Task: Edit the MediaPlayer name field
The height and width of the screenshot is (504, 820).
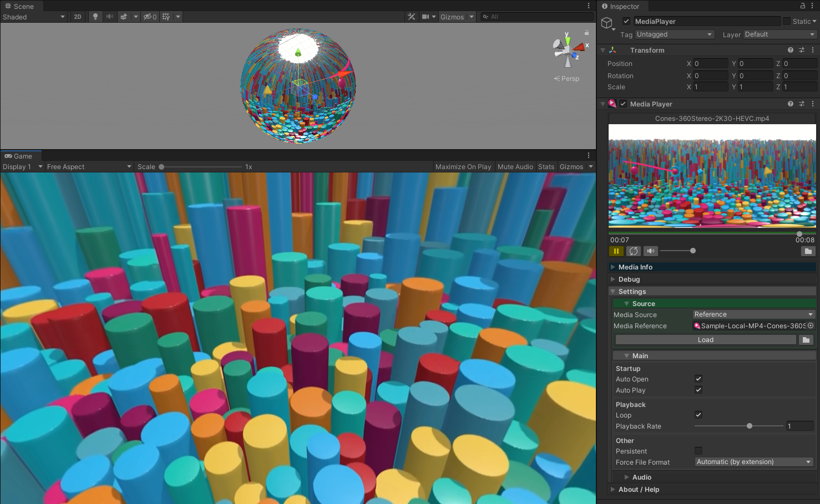Action: 706,21
